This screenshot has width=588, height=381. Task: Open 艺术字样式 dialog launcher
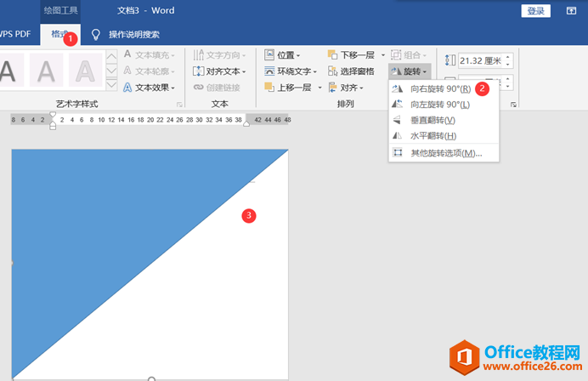click(x=179, y=105)
